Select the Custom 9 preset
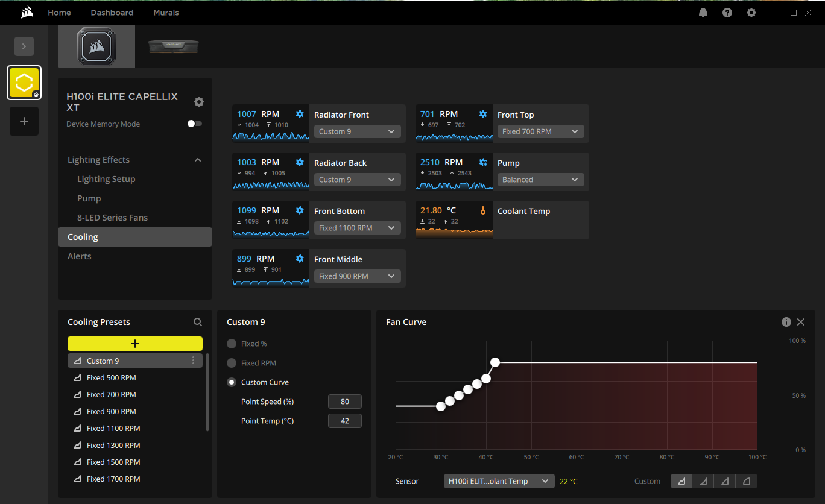The width and height of the screenshot is (825, 504). 135,361
